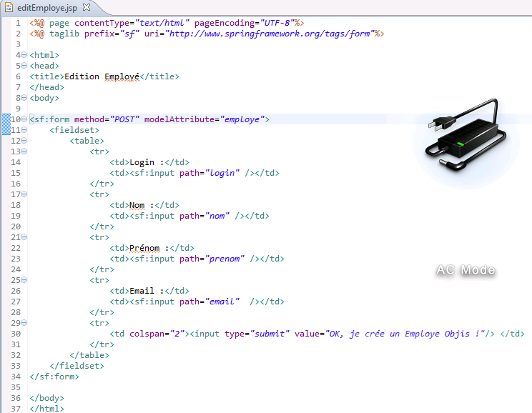This screenshot has width=532, height=413.
Task: Click the colspan "2" value
Action: [x=177, y=334]
